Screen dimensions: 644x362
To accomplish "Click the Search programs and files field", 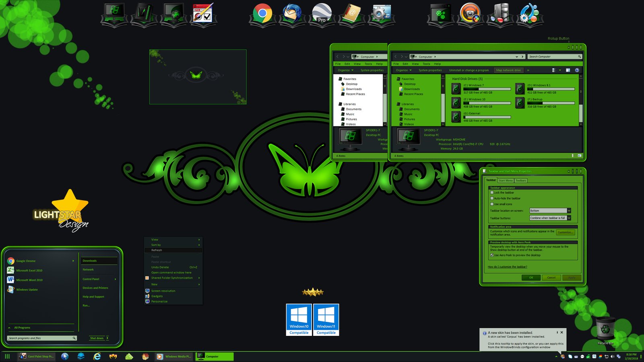I will coord(42,338).
